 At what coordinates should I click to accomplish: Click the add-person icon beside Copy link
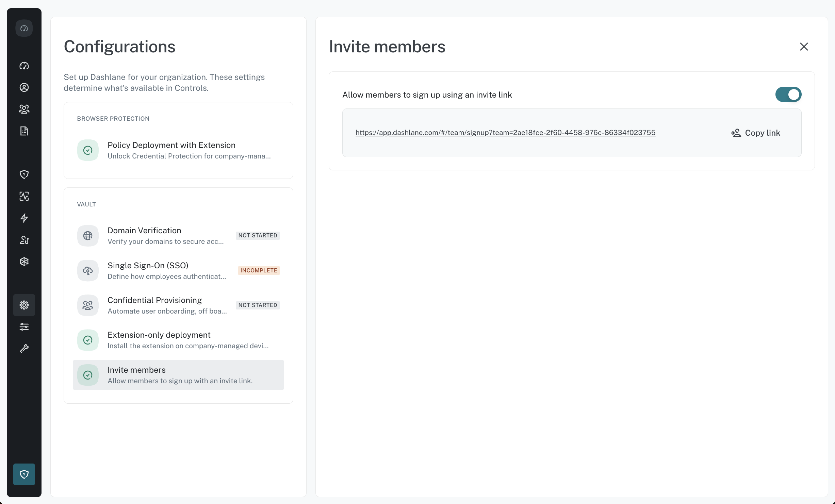(x=736, y=133)
